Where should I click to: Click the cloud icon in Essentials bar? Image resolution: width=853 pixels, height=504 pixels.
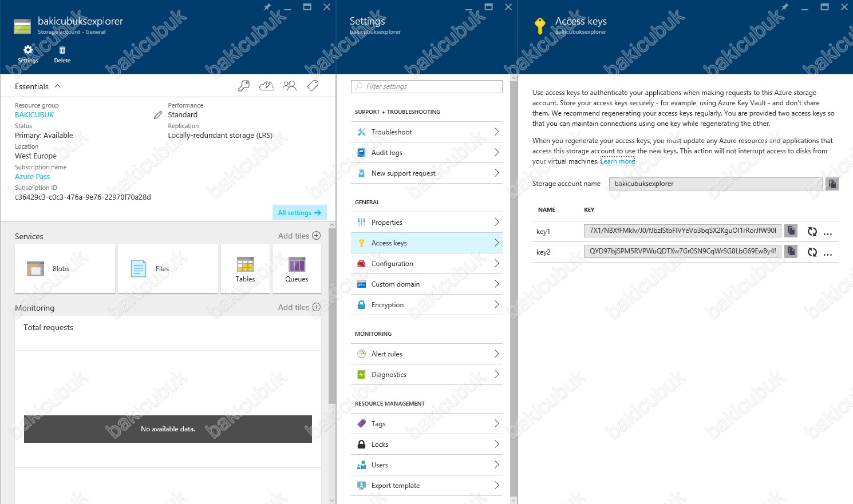[267, 86]
